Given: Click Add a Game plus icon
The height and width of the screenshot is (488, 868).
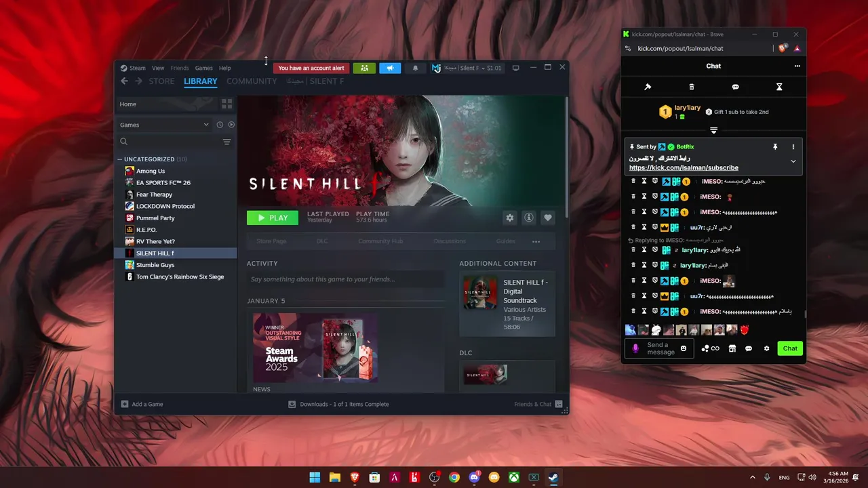Looking at the screenshot, I should (125, 404).
